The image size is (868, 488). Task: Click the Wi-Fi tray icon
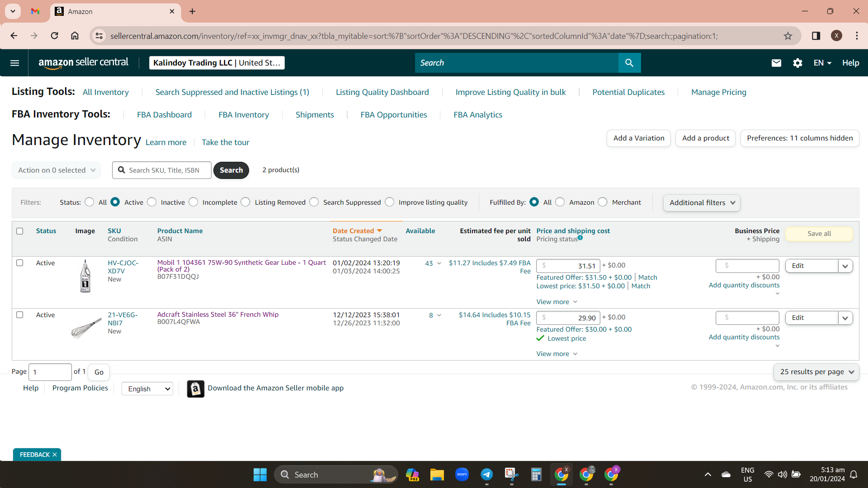click(x=769, y=474)
